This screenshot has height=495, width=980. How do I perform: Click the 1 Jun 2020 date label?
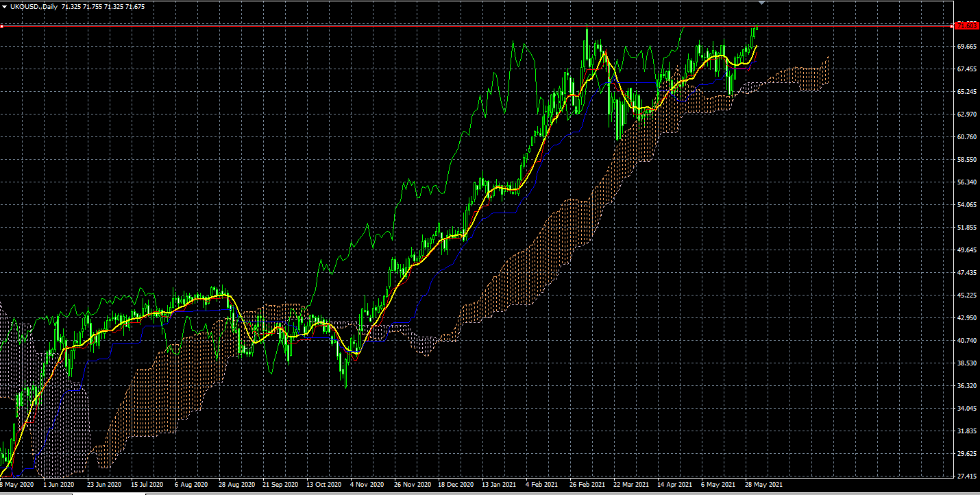click(59, 485)
